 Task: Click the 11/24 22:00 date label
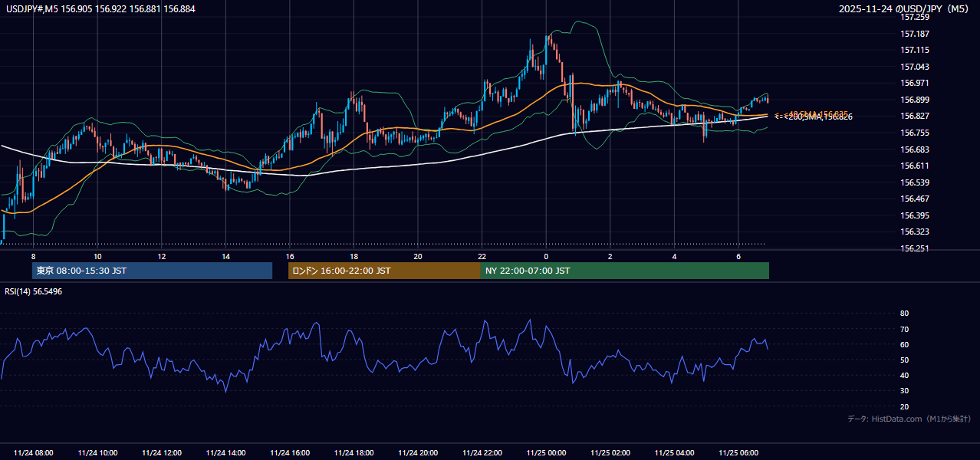click(x=482, y=453)
